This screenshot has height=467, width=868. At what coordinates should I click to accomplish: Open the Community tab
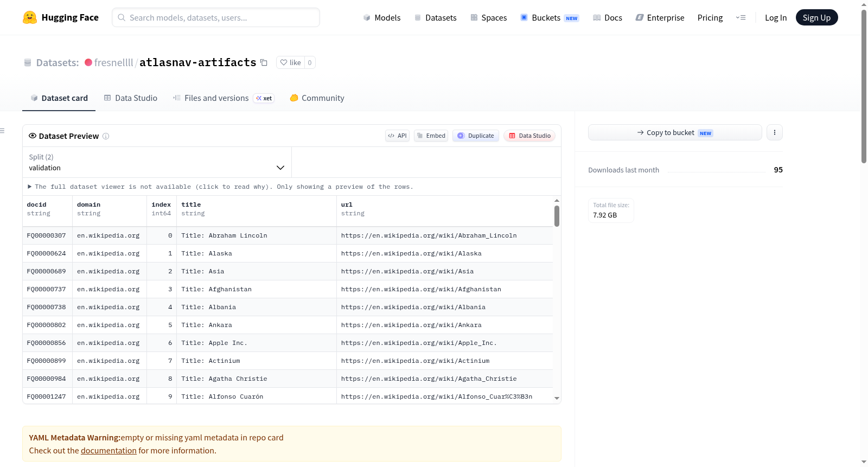317,98
